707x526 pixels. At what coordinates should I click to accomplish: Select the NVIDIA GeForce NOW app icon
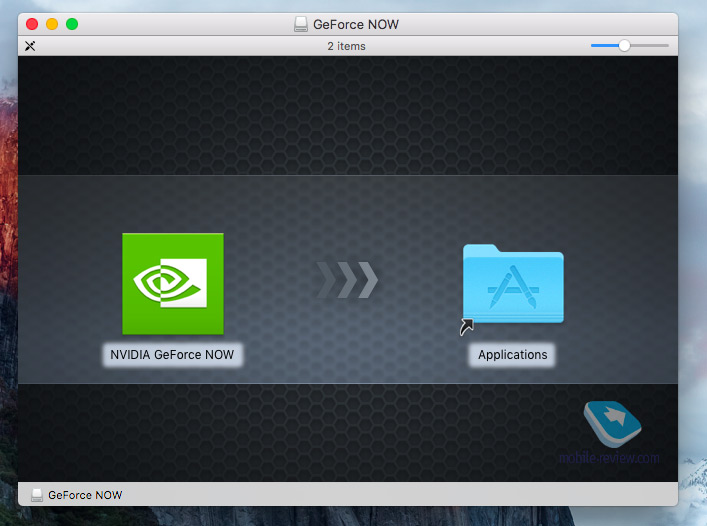click(172, 283)
